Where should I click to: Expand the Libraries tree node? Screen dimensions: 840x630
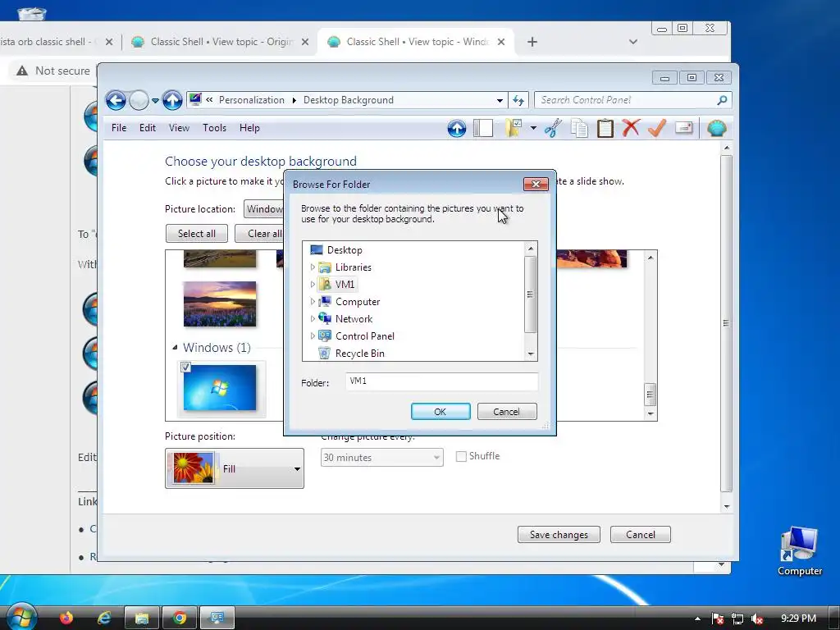[x=313, y=267]
